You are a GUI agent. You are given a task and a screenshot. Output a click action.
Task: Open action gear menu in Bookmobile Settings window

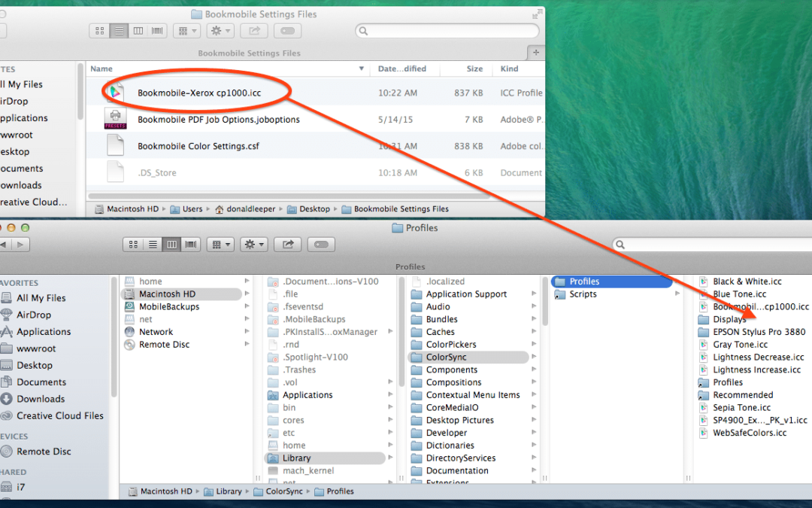[x=220, y=31]
